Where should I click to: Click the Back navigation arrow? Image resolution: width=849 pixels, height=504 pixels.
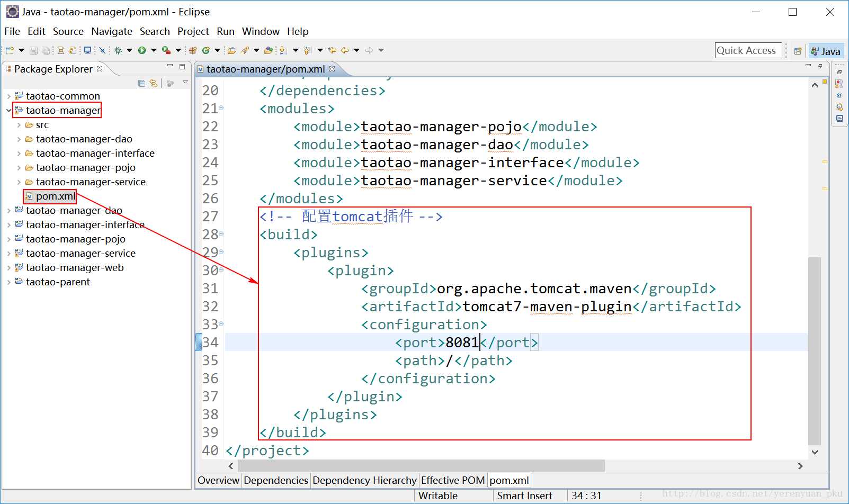[x=344, y=50]
